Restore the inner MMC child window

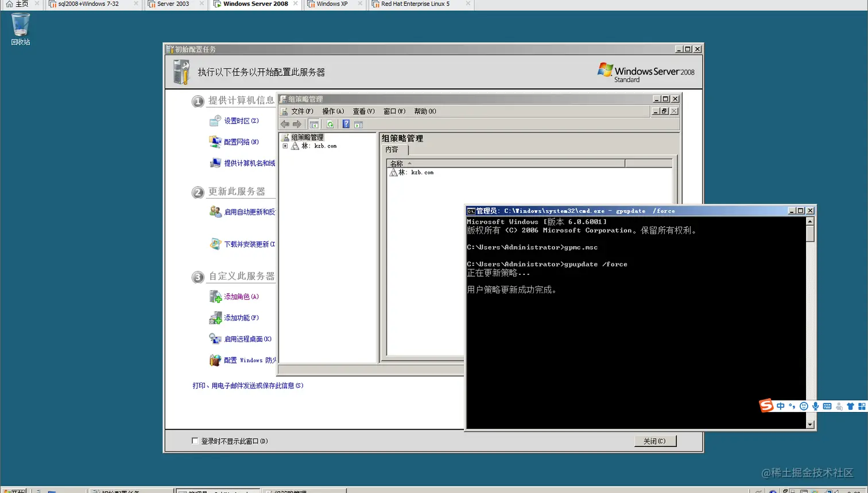[664, 111]
